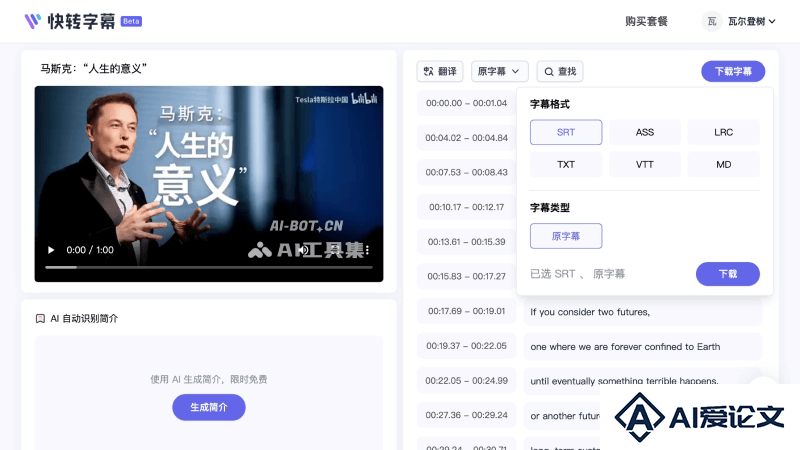Open video more-options three-dot menu

pyautogui.click(x=367, y=250)
